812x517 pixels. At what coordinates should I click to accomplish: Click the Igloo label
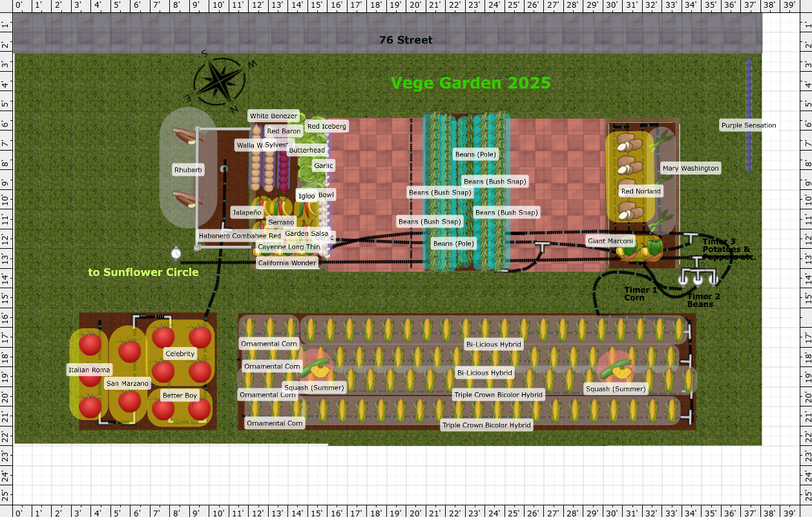[x=306, y=195]
